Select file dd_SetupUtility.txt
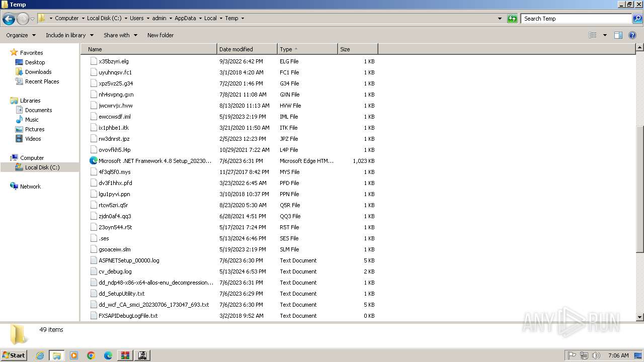The width and height of the screenshot is (644, 362). click(121, 294)
